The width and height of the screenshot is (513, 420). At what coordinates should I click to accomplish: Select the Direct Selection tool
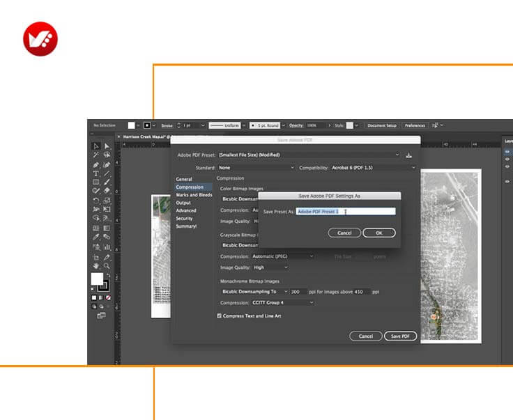point(107,146)
